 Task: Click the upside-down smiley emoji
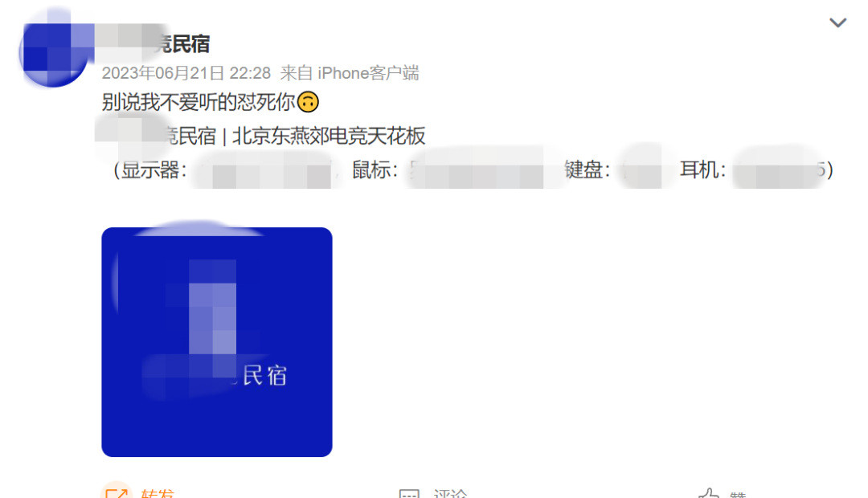pos(308,102)
